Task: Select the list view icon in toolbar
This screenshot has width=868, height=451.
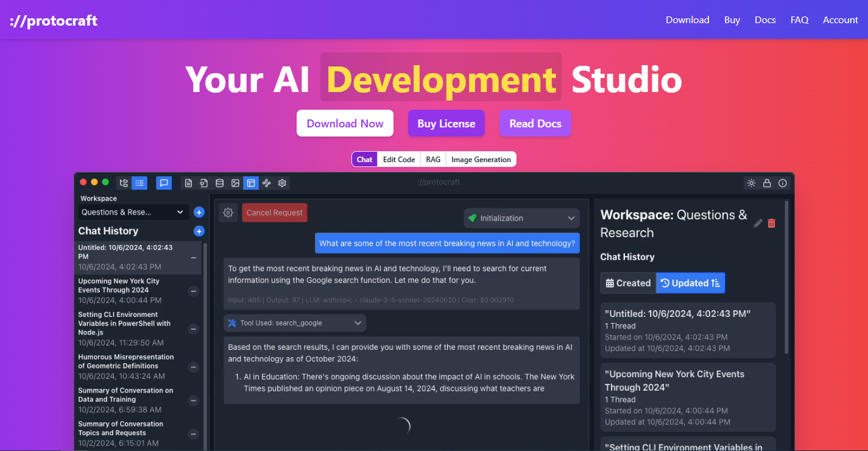Action: [x=139, y=183]
